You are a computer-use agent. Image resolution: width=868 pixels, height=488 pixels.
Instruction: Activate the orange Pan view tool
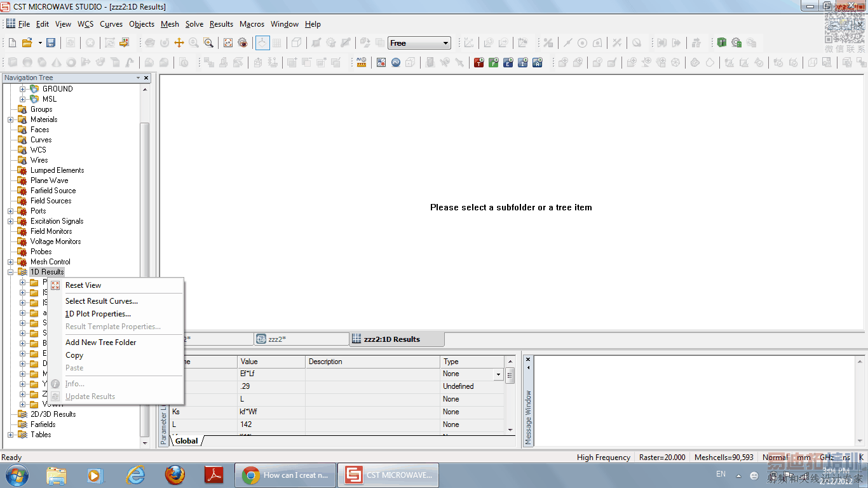(179, 43)
